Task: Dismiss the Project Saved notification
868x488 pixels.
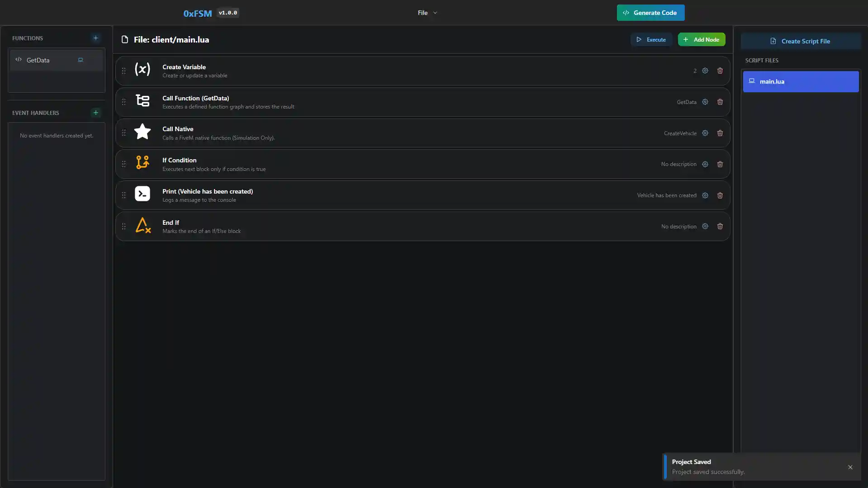Action: 850,467
